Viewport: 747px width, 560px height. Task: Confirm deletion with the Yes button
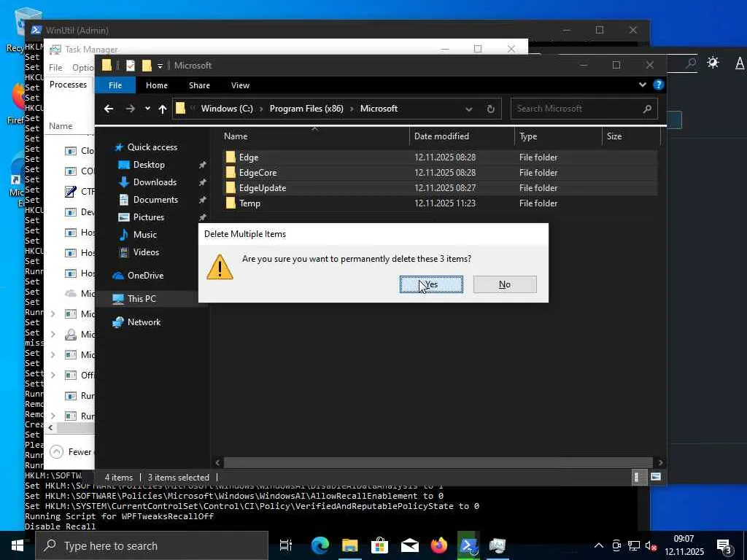[x=430, y=284]
